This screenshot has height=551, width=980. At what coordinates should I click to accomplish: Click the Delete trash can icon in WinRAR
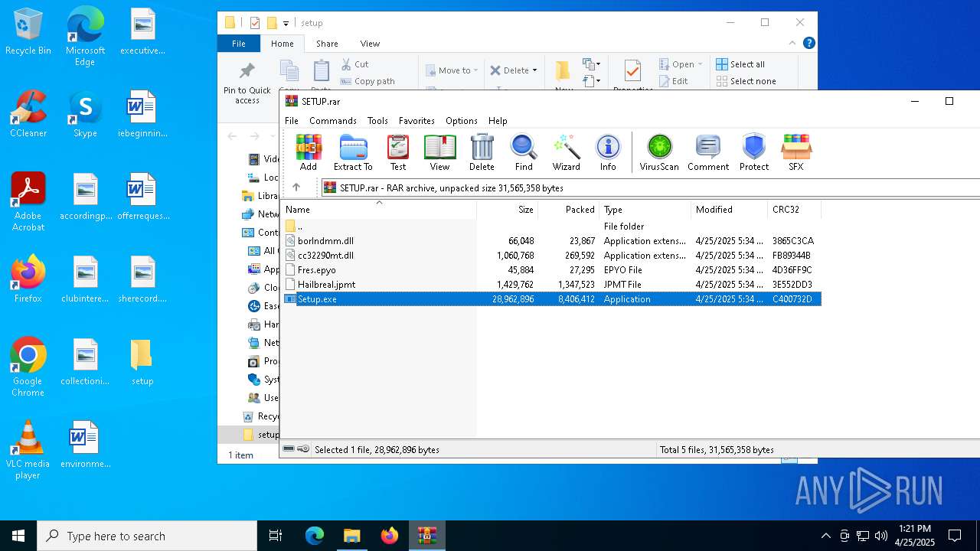[x=482, y=152]
